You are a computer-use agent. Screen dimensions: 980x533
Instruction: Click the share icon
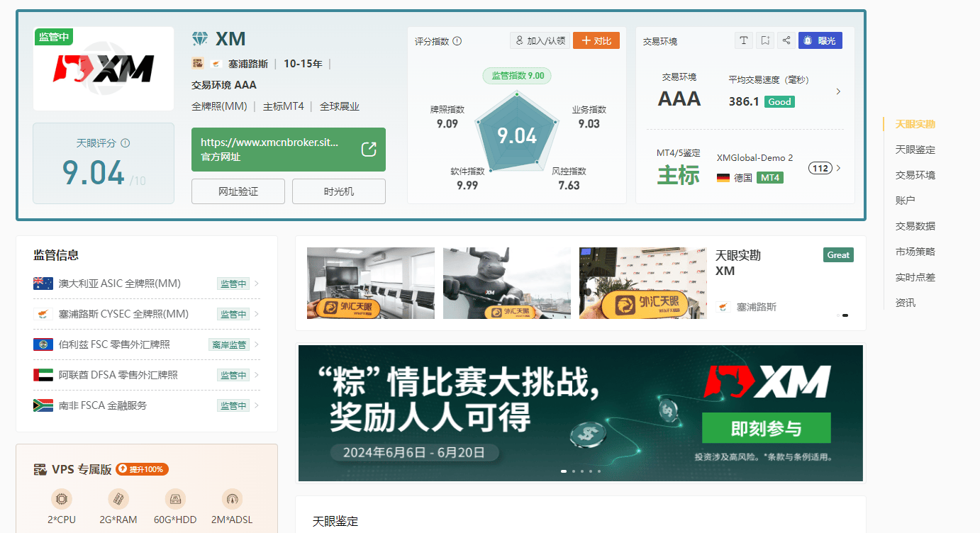[786, 40]
